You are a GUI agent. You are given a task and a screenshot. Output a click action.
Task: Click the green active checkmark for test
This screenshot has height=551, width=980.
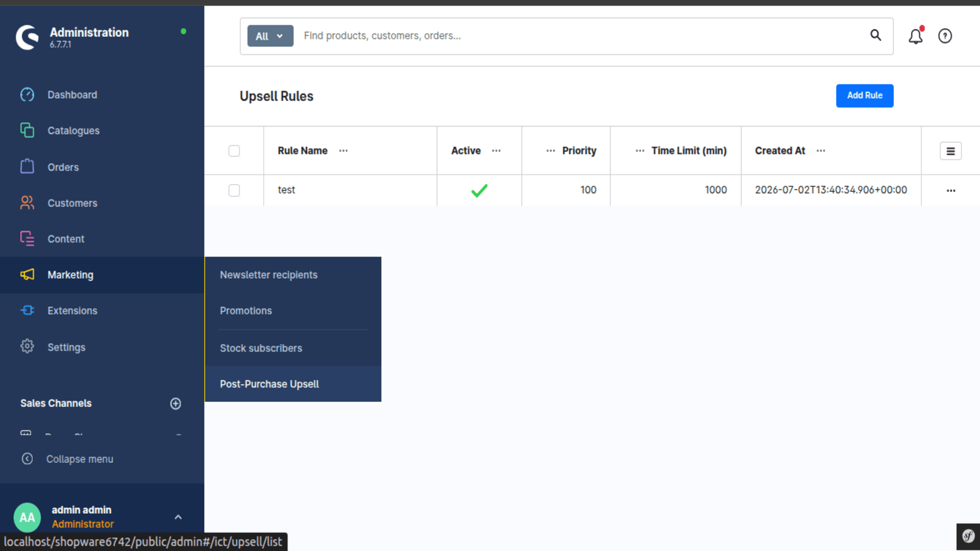[x=479, y=190]
